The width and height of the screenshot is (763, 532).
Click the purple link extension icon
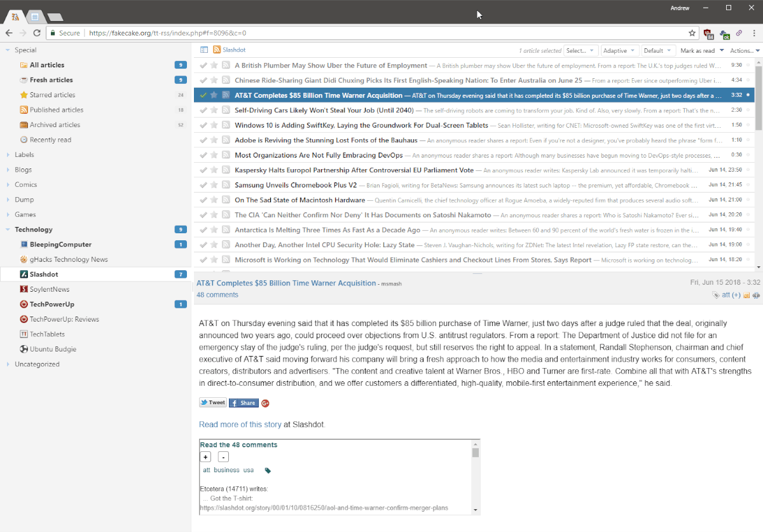(x=739, y=33)
